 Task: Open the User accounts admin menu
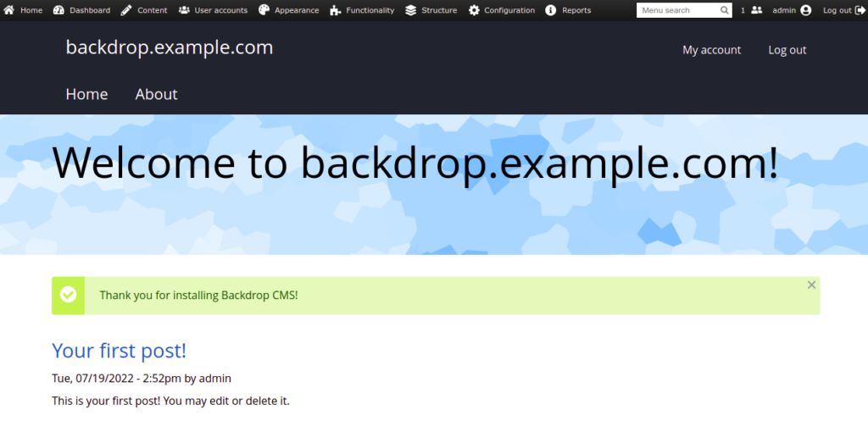(221, 10)
